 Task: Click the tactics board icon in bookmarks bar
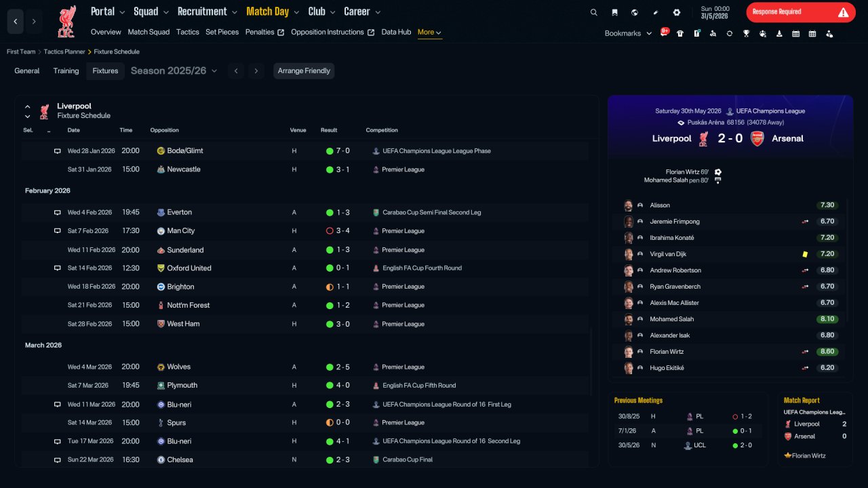coord(696,33)
